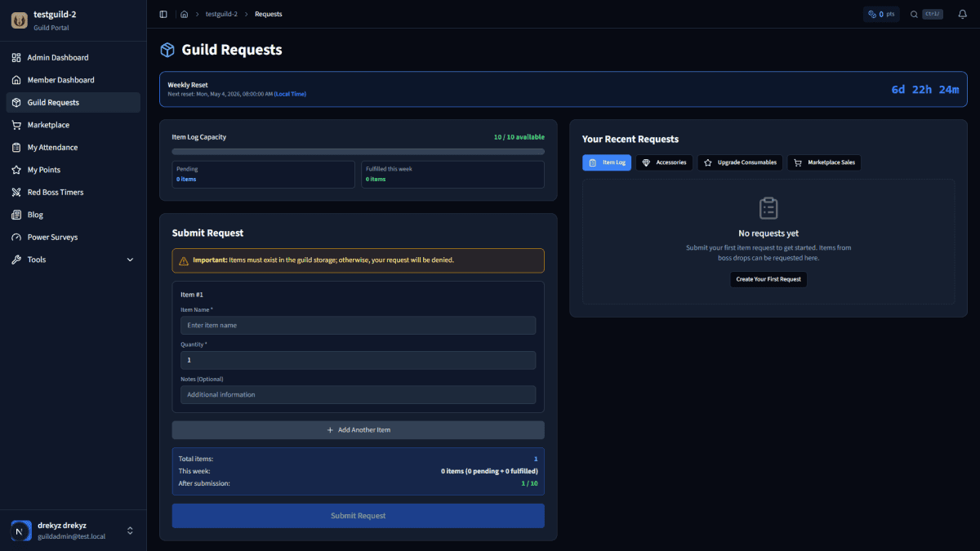Image resolution: width=980 pixels, height=551 pixels.
Task: Click the Item Log Capacity progress bar
Action: click(358, 151)
